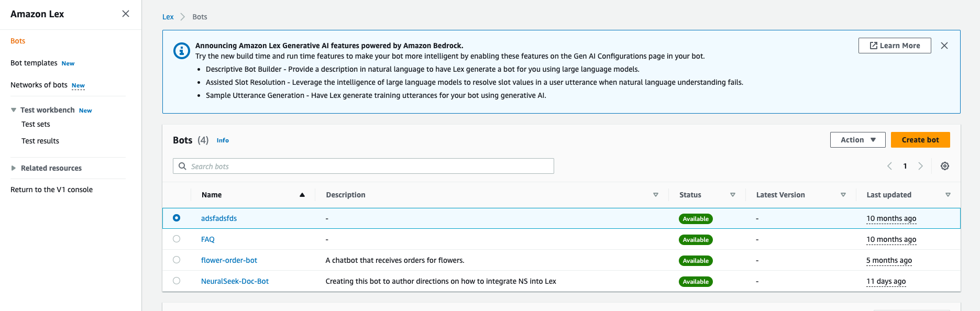Screen dimensions: 980x311
Task: Click the Name column header
Action: click(x=212, y=195)
